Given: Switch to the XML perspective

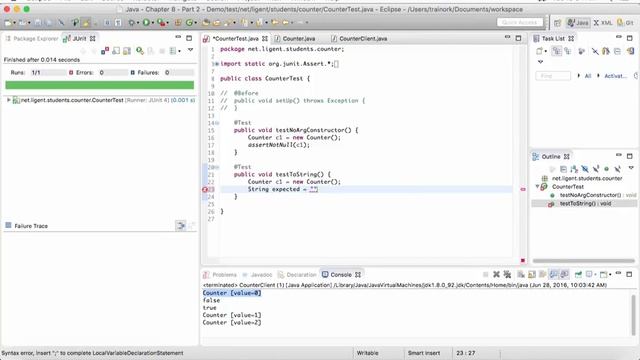Looking at the screenshot, I should pyautogui.click(x=603, y=23).
